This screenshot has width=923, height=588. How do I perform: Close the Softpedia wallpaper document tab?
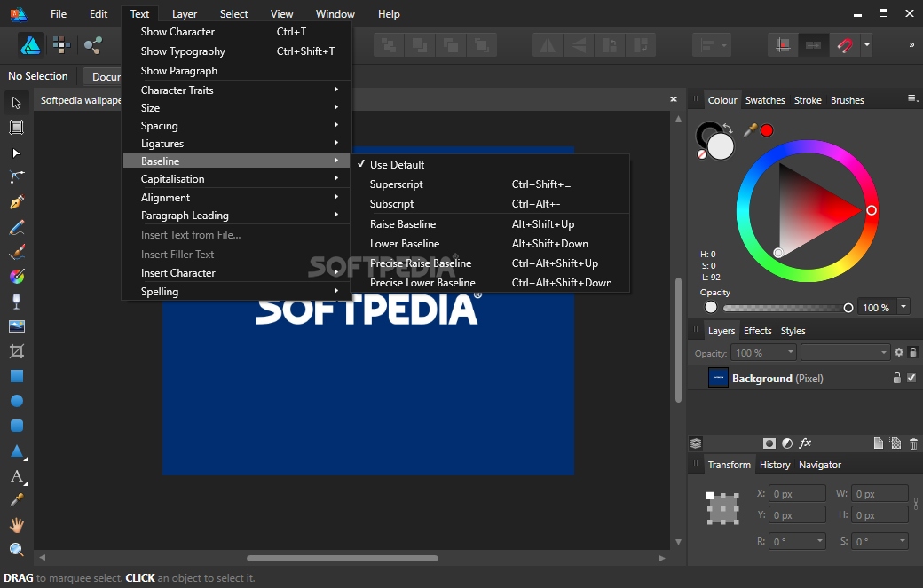674,99
